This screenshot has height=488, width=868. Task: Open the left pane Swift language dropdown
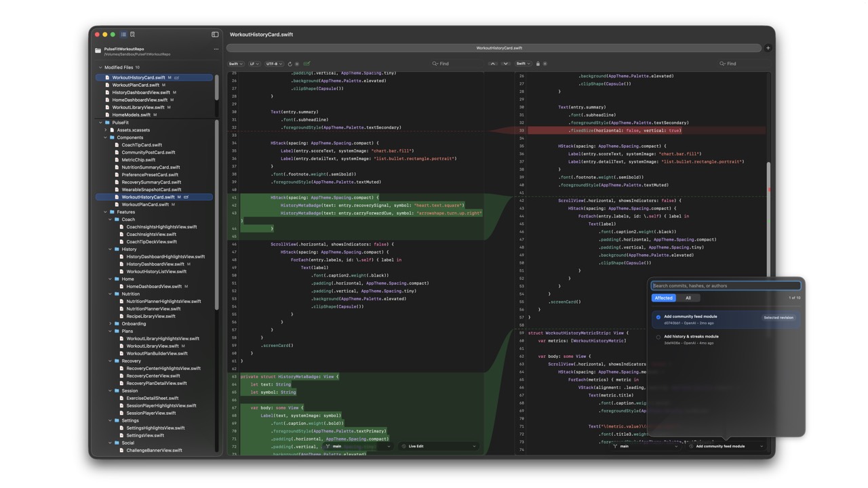click(x=235, y=64)
